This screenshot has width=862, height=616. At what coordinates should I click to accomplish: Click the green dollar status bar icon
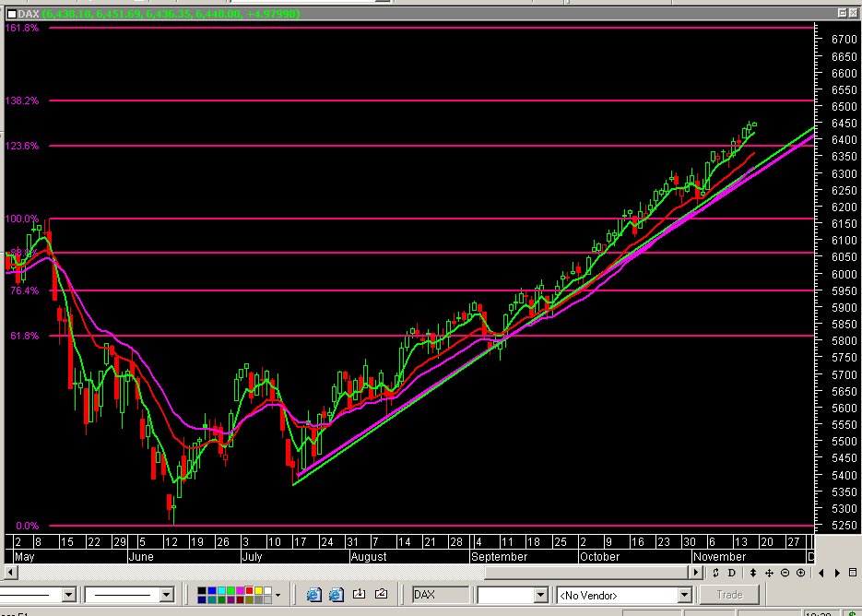click(852, 613)
